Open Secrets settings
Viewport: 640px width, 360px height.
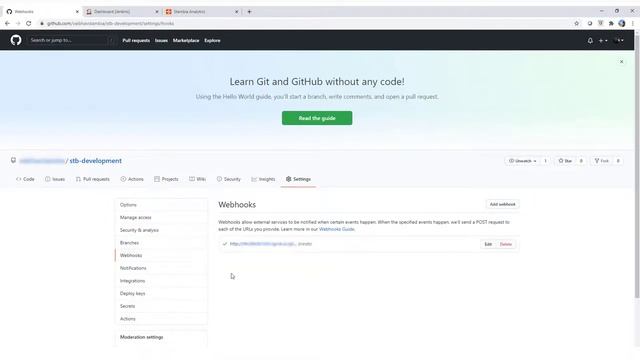pos(161,306)
